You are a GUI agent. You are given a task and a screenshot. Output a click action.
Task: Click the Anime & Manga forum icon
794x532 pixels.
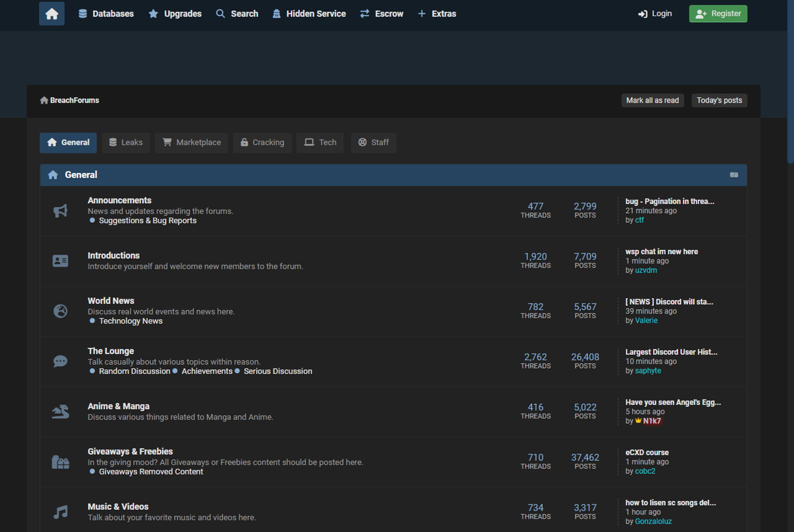pyautogui.click(x=61, y=411)
